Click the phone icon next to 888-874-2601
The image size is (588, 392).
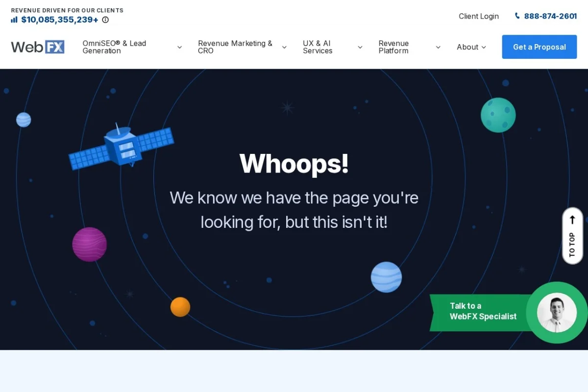(517, 16)
